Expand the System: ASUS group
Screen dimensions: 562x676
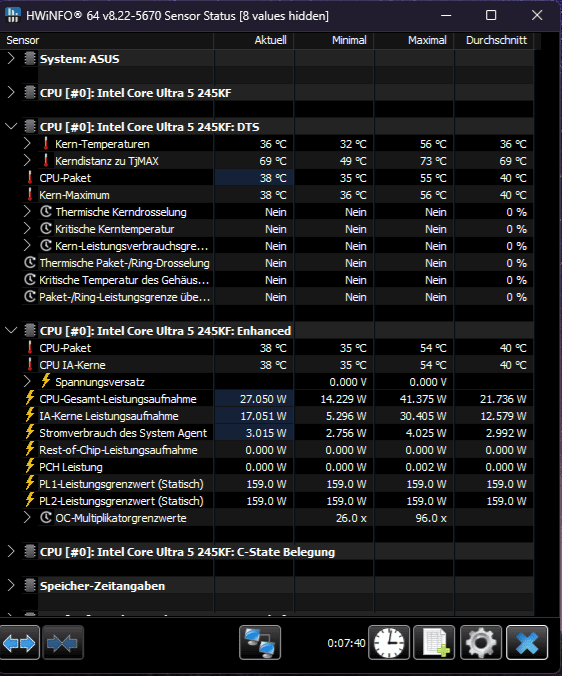pos(11,59)
